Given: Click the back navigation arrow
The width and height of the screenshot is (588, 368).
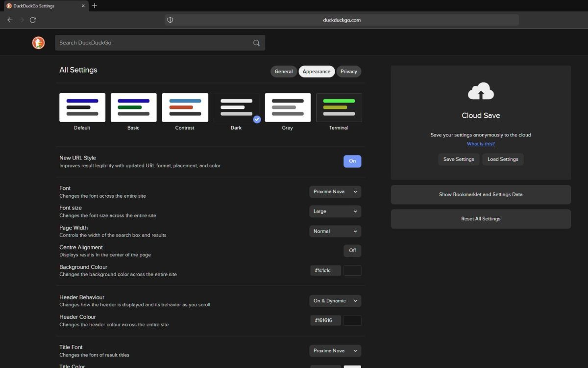Looking at the screenshot, I should [9, 20].
